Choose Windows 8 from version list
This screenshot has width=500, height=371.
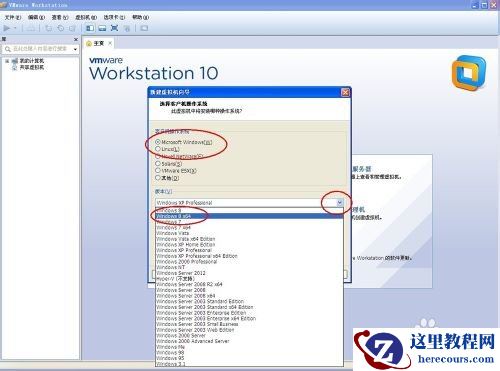[x=249, y=211]
